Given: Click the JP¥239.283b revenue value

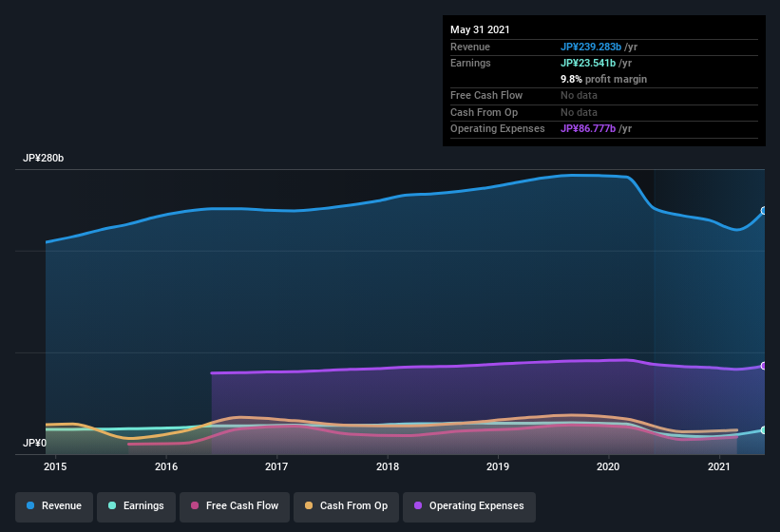Looking at the screenshot, I should tap(591, 47).
